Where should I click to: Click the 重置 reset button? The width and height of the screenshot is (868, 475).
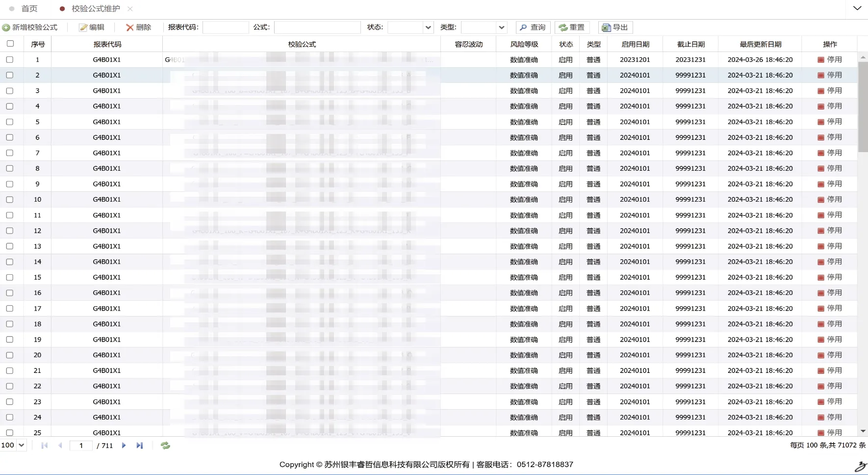coord(572,27)
